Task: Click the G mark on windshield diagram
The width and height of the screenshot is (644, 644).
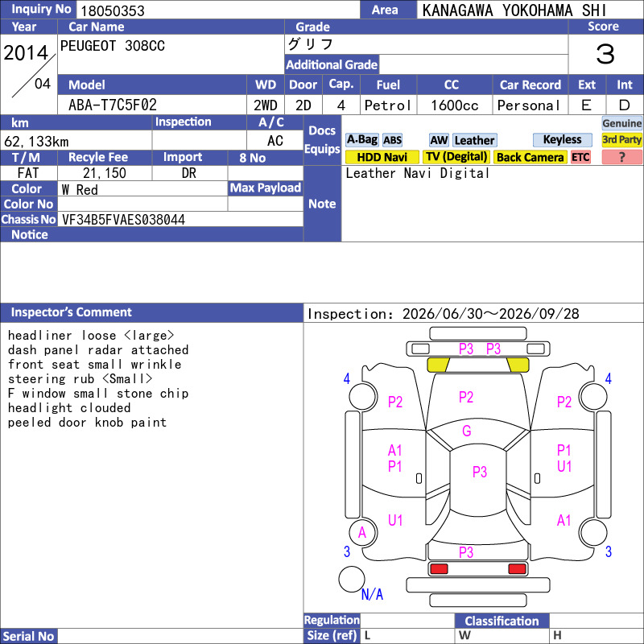Action: coord(467,431)
